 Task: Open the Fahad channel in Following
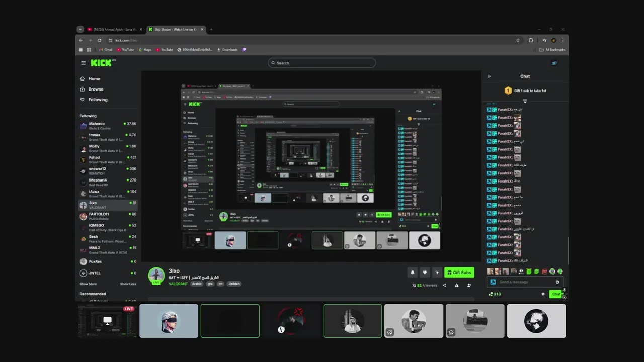108,159
